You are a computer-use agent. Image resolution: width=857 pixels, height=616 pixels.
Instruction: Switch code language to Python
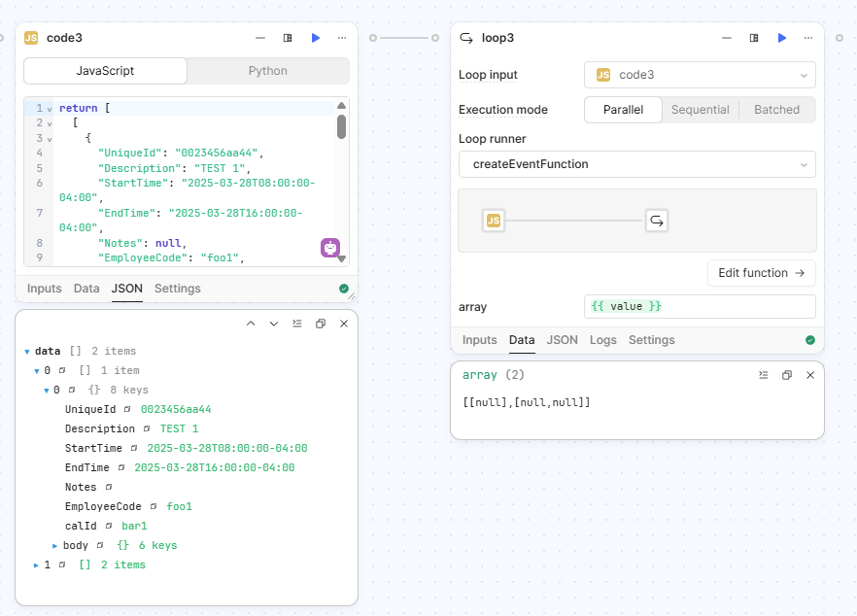pos(268,71)
